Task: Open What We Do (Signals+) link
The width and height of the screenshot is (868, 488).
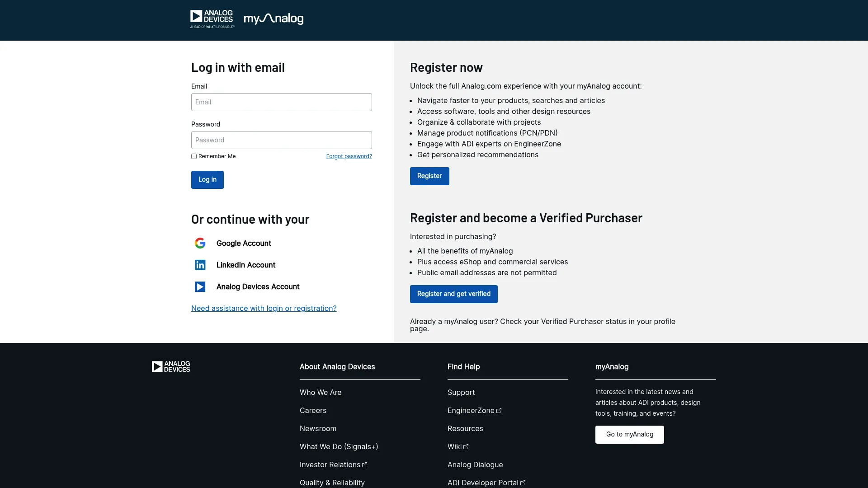Action: pos(339,447)
